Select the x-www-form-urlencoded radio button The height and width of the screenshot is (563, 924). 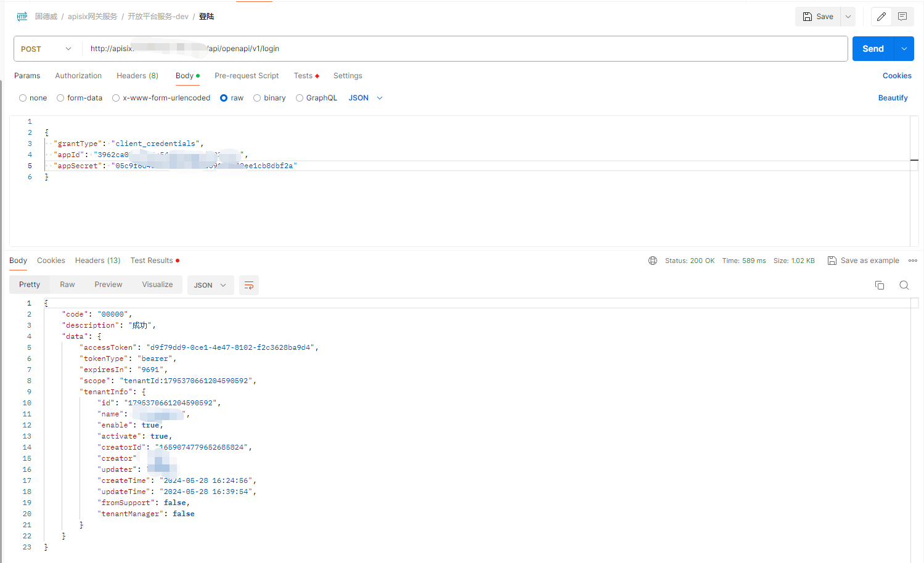pos(116,98)
